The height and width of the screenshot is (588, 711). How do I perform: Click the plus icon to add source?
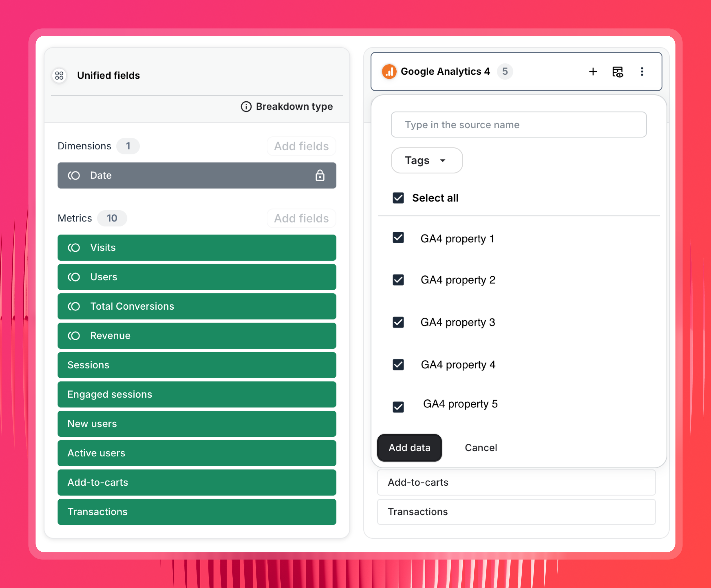[593, 71]
